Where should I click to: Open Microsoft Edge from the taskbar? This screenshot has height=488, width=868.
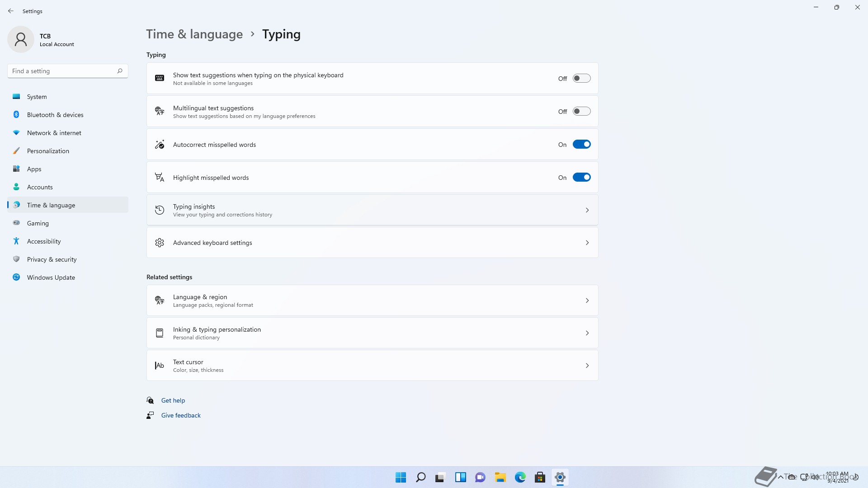pyautogui.click(x=520, y=477)
